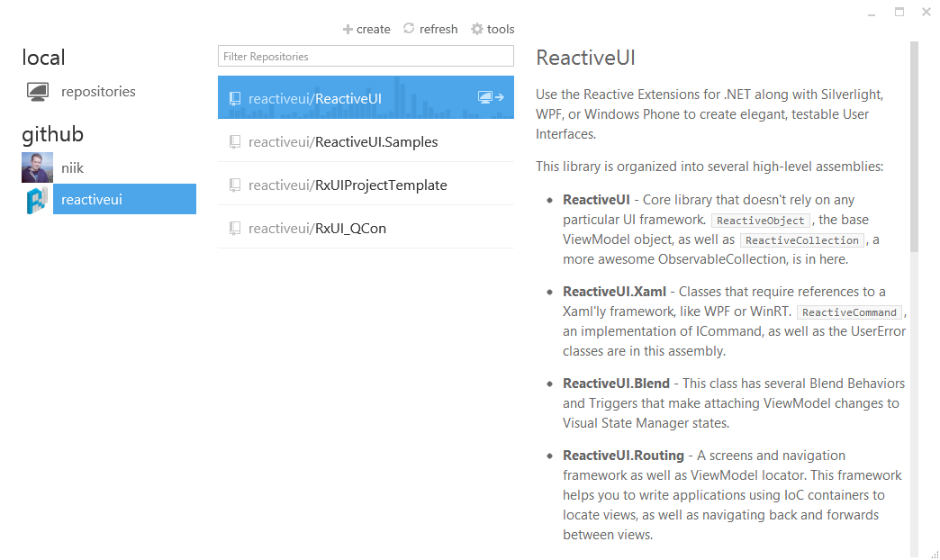940x560 pixels.
Task: Click the circular refresh arrows icon
Action: pyautogui.click(x=409, y=28)
